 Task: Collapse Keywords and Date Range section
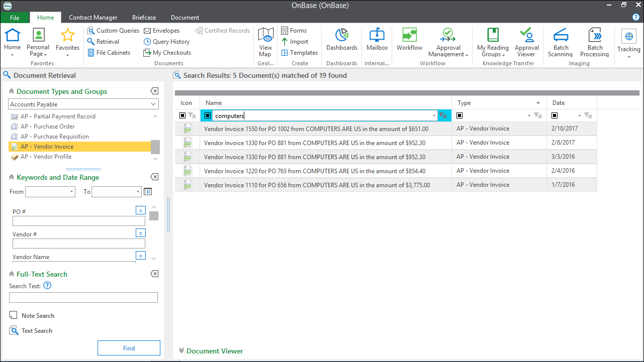point(12,177)
